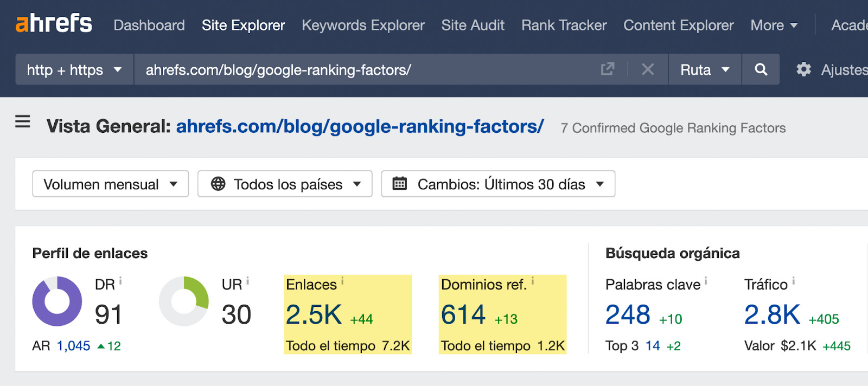Open the Top 3 value 14 link
Viewport: 868px width, 386px height.
point(653,346)
